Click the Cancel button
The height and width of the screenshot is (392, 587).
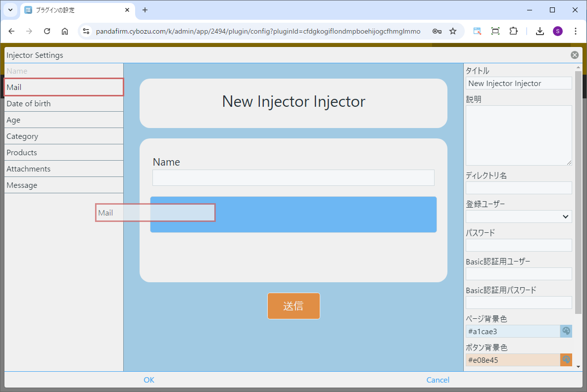[x=438, y=380]
